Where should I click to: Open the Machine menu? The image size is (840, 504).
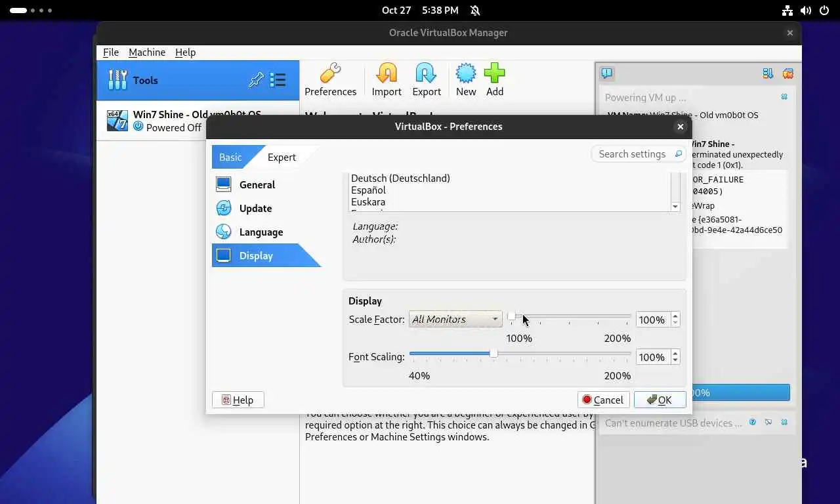[x=147, y=52]
